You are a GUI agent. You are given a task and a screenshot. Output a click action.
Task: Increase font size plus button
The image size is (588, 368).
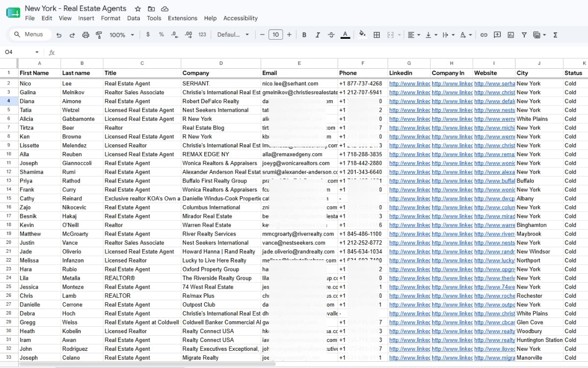coord(289,35)
